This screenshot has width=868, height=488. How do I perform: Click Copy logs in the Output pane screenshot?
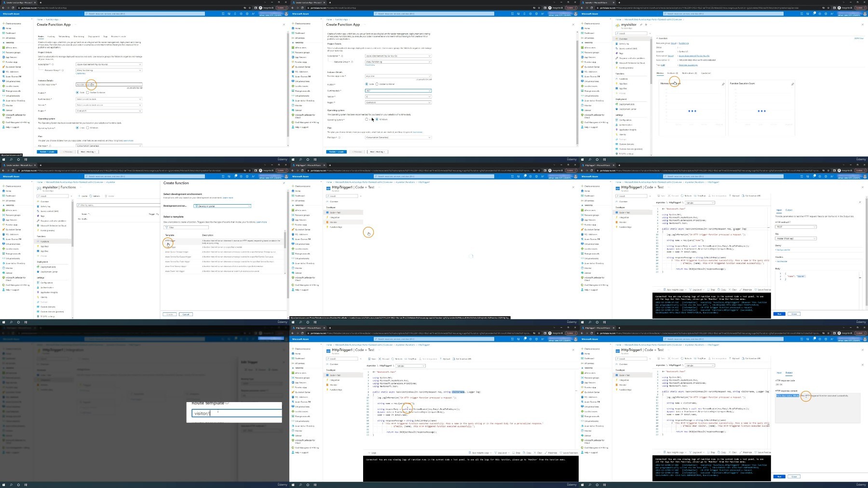[722, 452]
